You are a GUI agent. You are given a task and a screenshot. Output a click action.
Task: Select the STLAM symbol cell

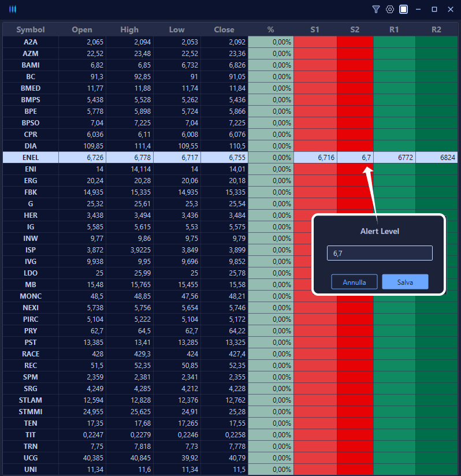point(31,400)
